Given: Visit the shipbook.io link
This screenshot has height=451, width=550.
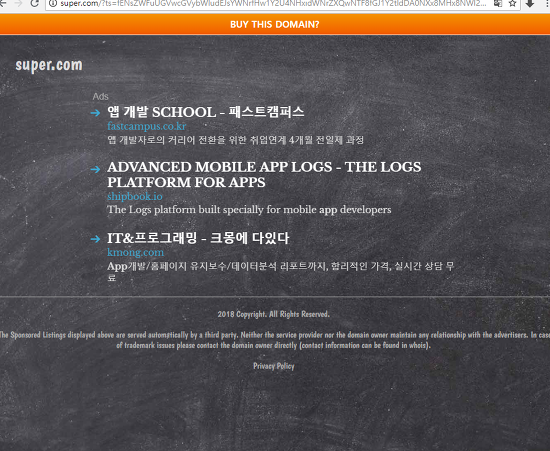Looking at the screenshot, I should point(135,196).
